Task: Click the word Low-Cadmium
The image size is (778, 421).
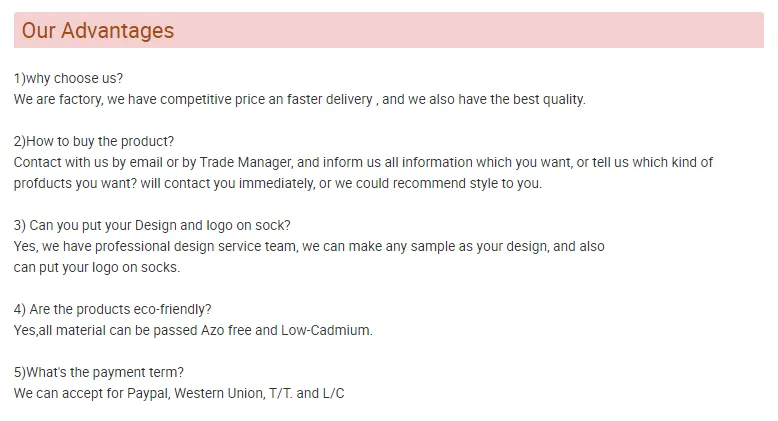Action: tap(326, 330)
